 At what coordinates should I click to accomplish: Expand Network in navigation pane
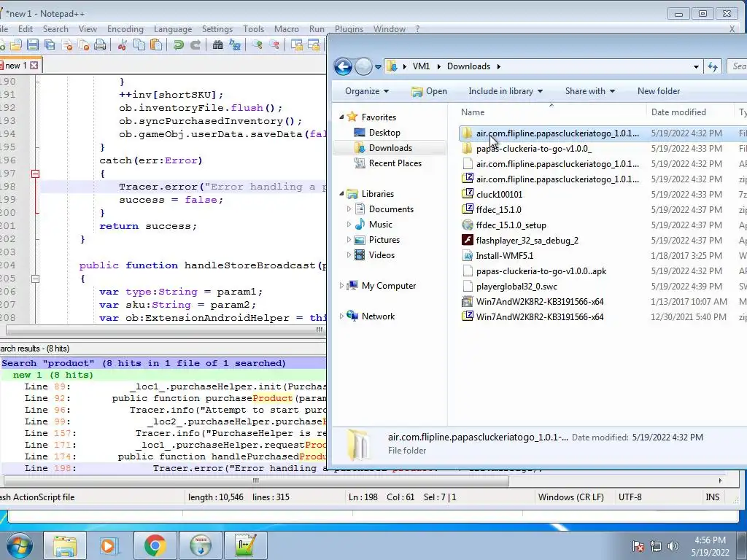coord(341,316)
